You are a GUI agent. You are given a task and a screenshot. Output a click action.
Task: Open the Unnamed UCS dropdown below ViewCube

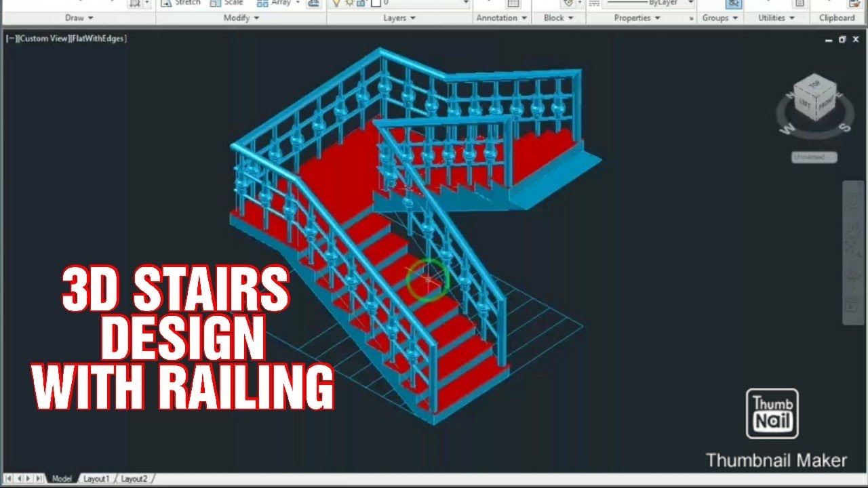[x=814, y=157]
